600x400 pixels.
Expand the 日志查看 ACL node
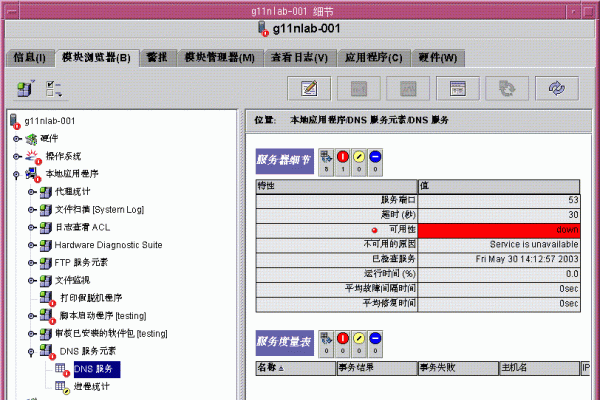pyautogui.click(x=32, y=227)
